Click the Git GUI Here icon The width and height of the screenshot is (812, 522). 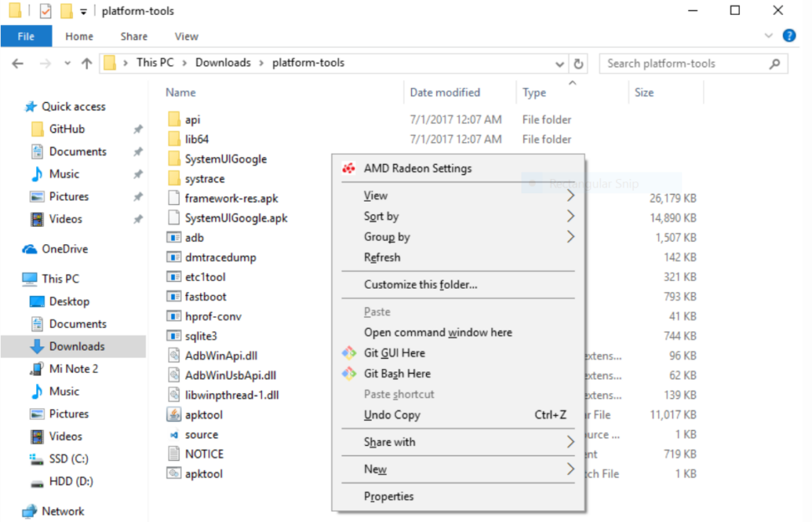click(348, 353)
